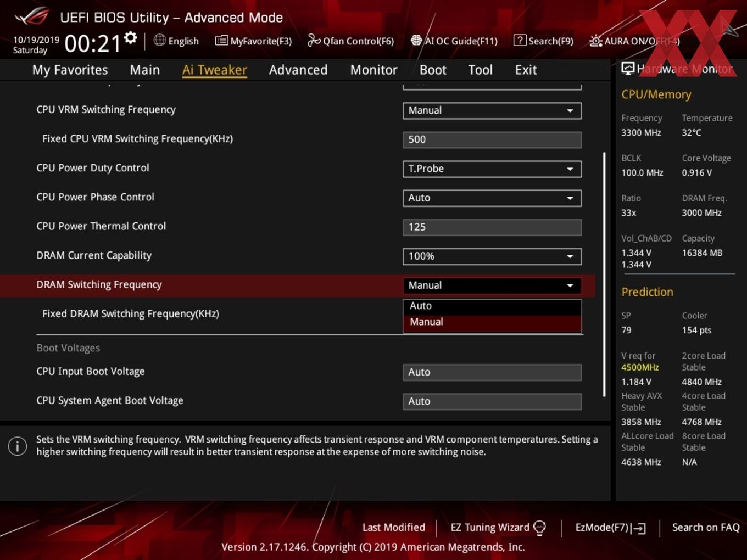Open the Monitor tab
This screenshot has width=747, height=560.
click(x=374, y=70)
